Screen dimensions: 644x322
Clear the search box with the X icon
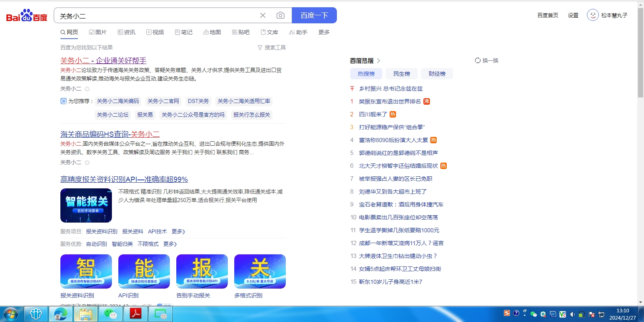[263, 15]
